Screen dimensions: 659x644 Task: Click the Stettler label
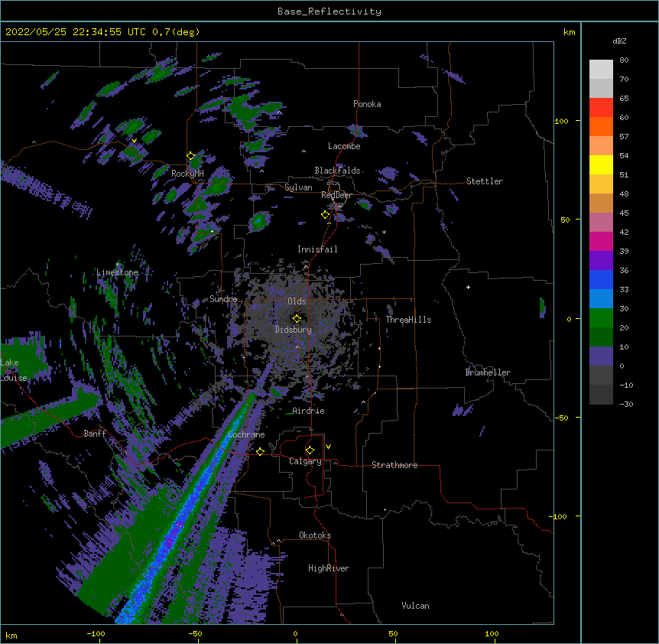click(x=485, y=181)
